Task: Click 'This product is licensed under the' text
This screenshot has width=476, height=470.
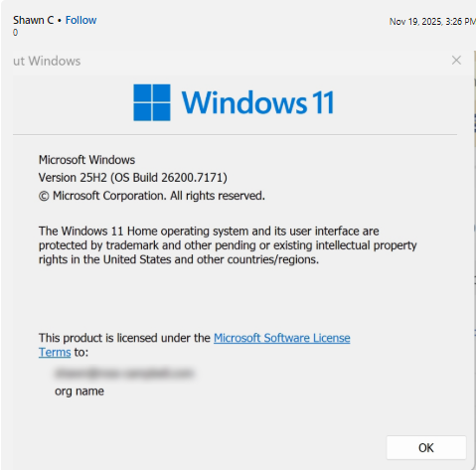Action: 124,338
